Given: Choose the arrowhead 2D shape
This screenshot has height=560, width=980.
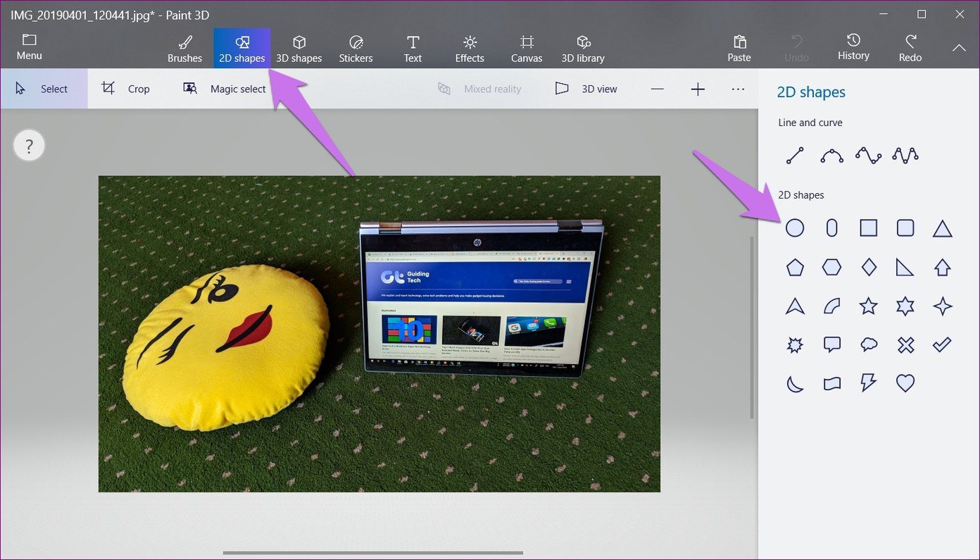Looking at the screenshot, I should 795,306.
